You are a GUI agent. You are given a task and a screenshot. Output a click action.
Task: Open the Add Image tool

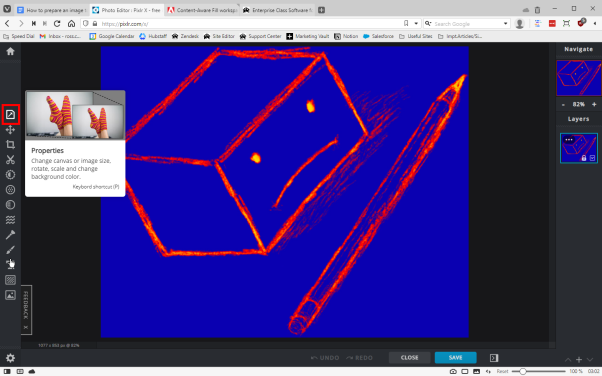(10, 295)
